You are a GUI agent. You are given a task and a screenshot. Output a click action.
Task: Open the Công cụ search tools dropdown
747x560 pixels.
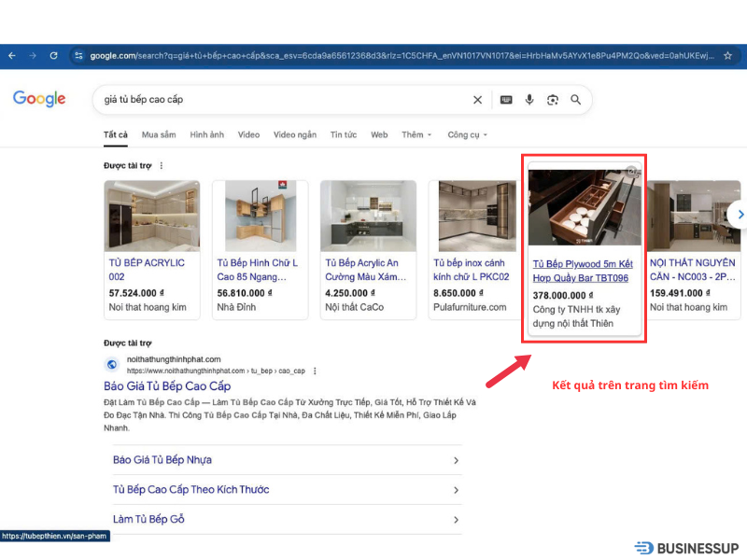tap(466, 134)
